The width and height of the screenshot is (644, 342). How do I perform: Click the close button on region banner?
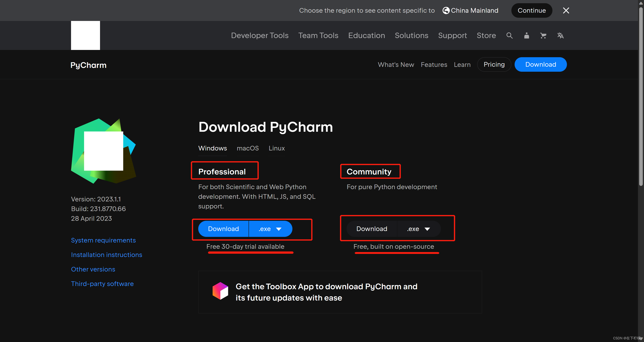coord(566,10)
